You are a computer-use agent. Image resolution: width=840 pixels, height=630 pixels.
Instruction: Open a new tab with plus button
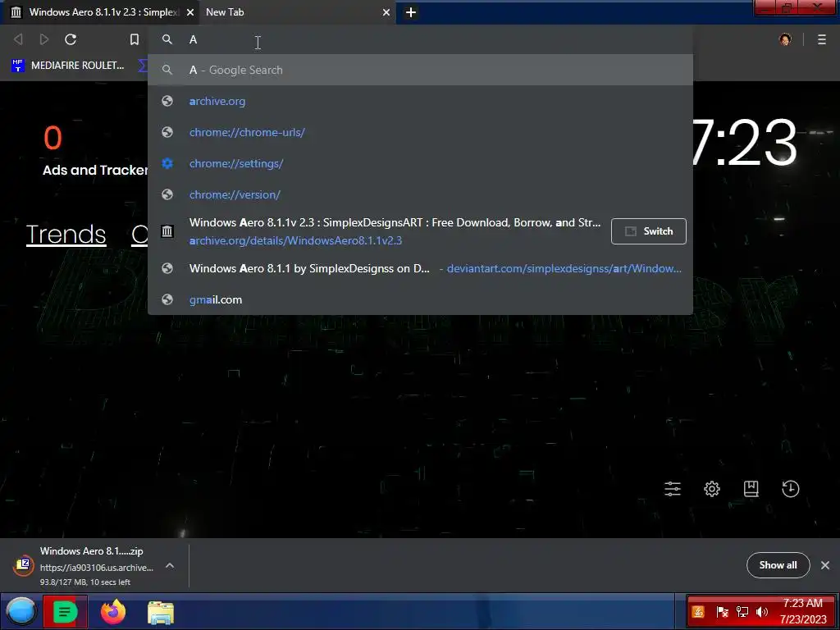coord(411,11)
